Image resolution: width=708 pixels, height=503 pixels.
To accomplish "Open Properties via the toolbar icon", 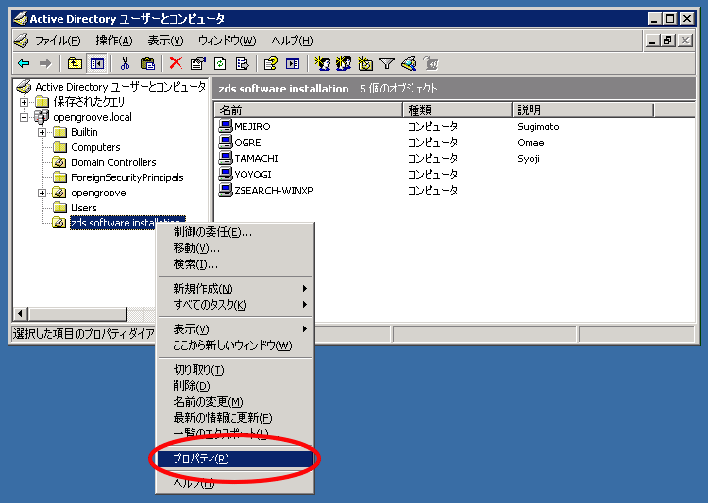I will click(198, 64).
